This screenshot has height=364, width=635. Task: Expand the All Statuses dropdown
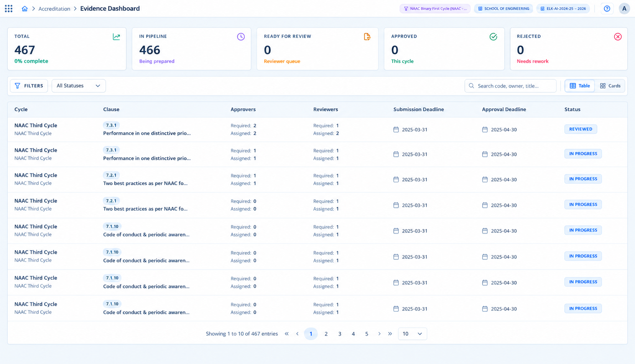point(79,86)
